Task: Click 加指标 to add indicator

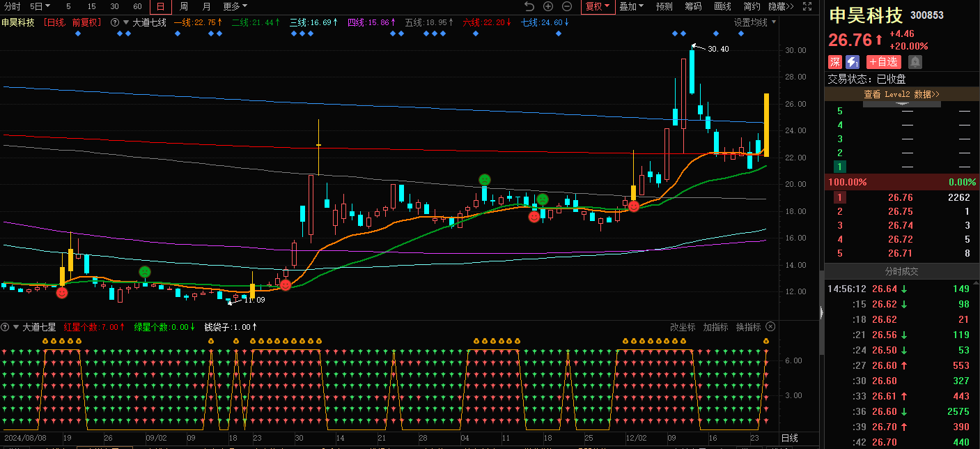Action: (715, 326)
